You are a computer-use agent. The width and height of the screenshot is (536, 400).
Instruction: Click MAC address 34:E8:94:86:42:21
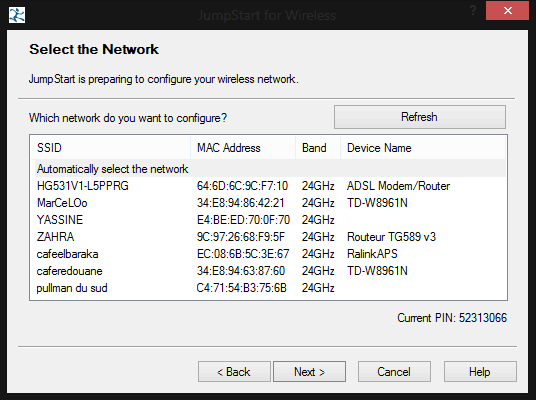coord(241,203)
